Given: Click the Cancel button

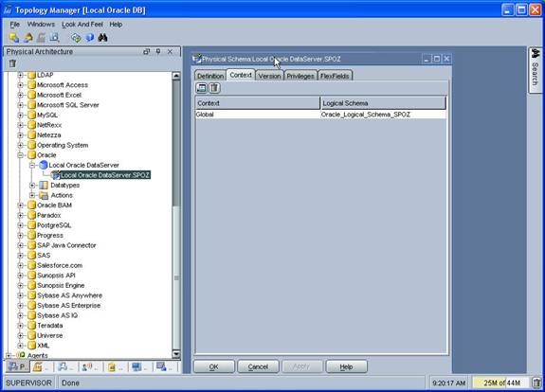Looking at the screenshot, I should tap(258, 366).
